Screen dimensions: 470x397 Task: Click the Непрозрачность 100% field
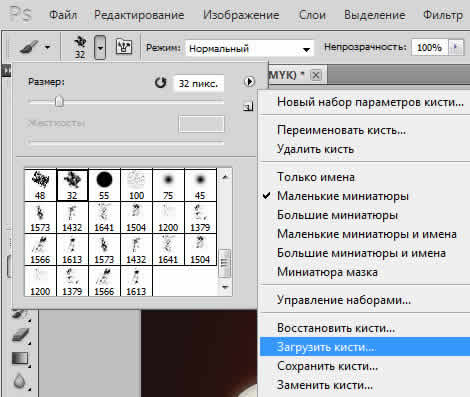coord(430,48)
